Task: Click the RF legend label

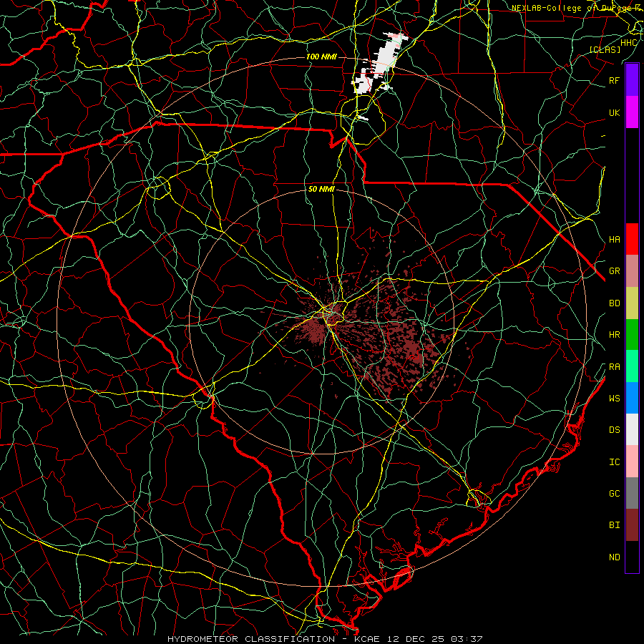Action: tap(615, 80)
